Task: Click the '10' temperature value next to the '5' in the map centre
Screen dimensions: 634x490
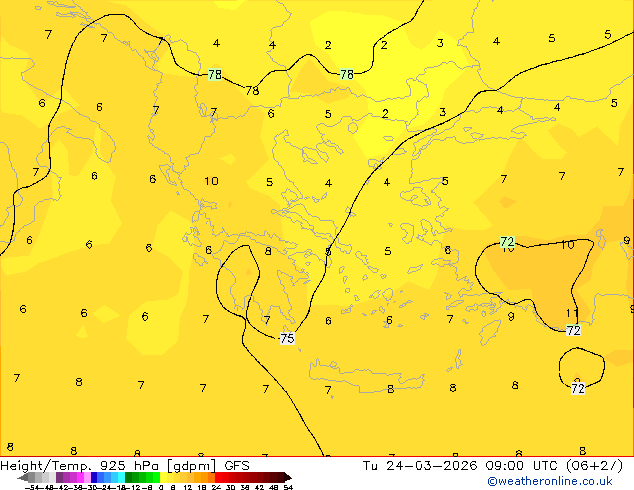Action: click(211, 181)
